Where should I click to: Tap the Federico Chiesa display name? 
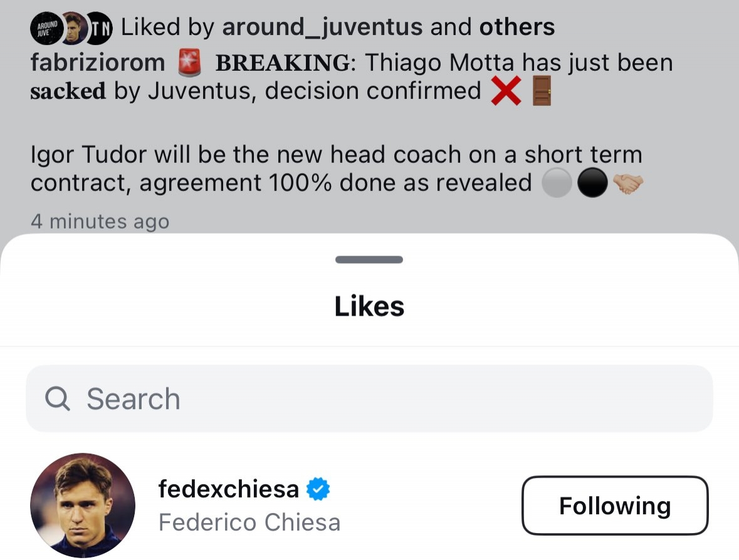click(249, 522)
